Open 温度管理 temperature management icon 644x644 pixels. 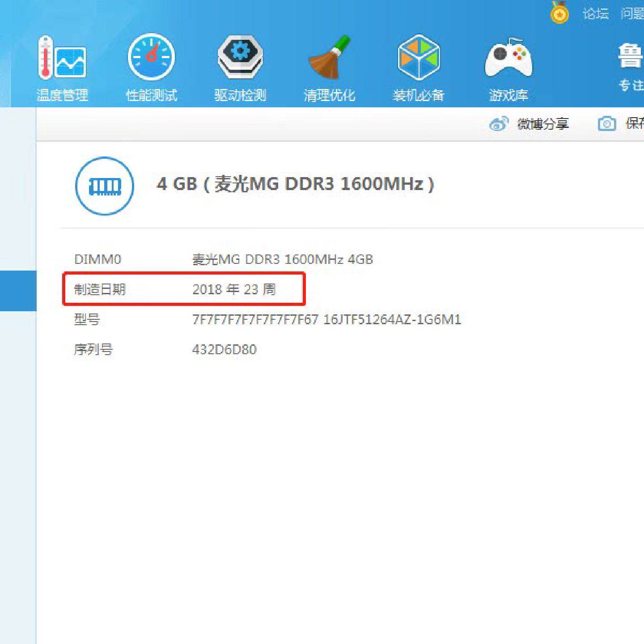tap(62, 57)
